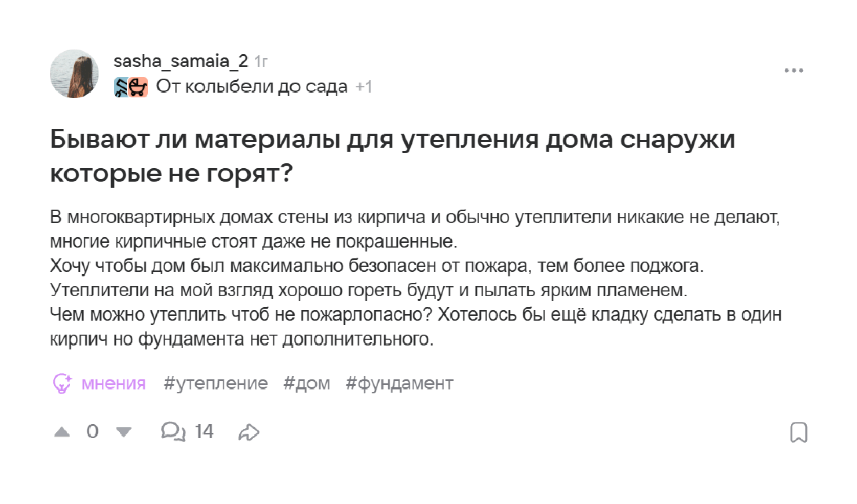This screenshot has height=504, width=857.
Task: Click the vote counter showing 0
Action: click(93, 432)
